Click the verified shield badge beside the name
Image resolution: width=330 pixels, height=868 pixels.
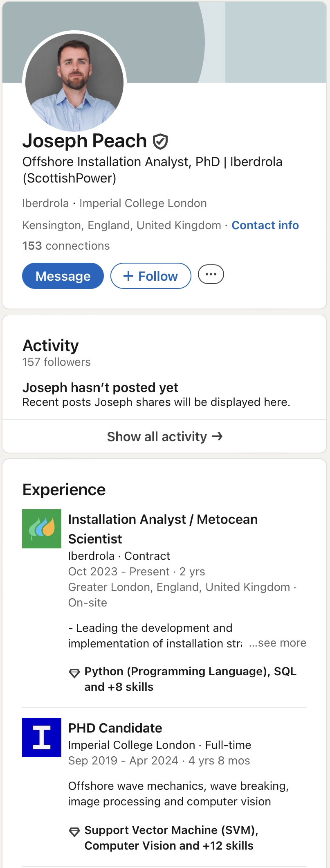pos(160,142)
